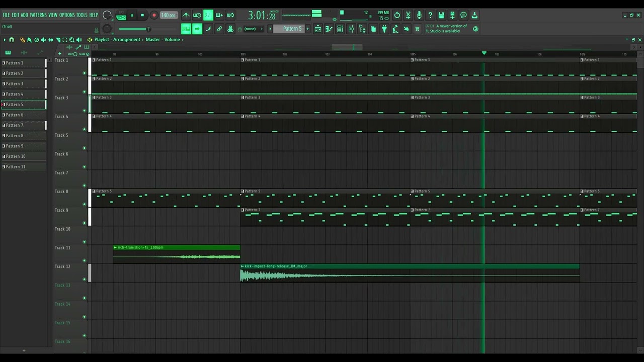Select the pencil draw tool in playlist
Screen dimensions: 644x362
[22, 40]
